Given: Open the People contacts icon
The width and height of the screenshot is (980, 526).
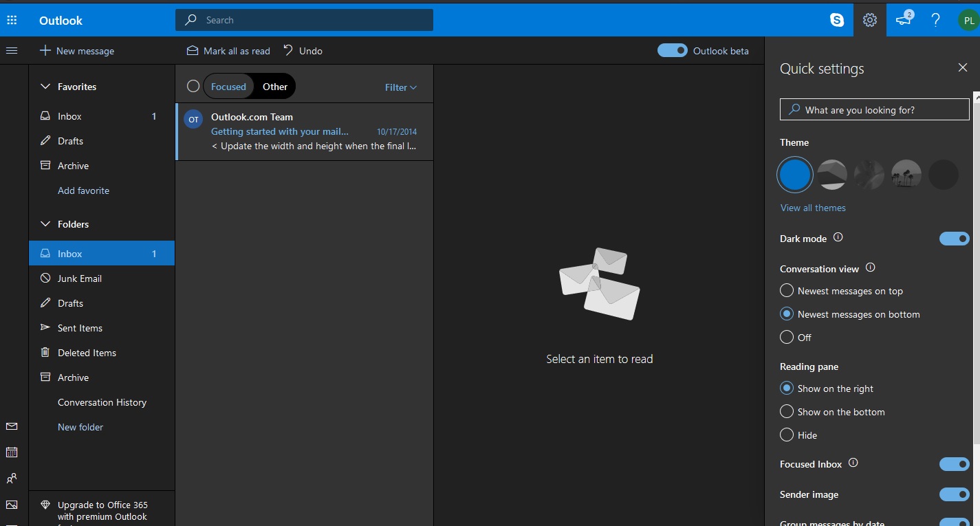Looking at the screenshot, I should coord(12,479).
